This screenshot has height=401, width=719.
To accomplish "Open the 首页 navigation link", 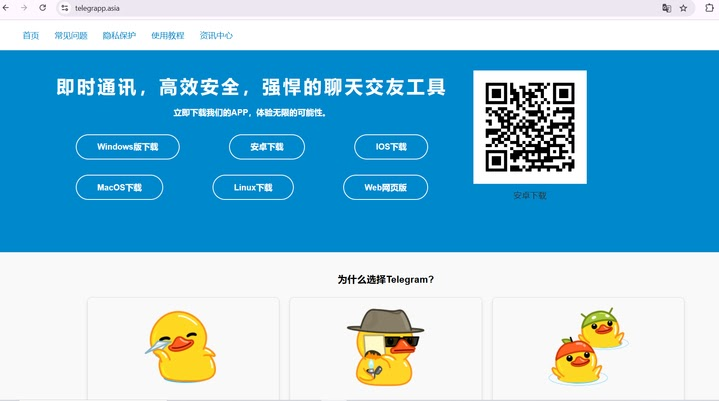I will [31, 35].
